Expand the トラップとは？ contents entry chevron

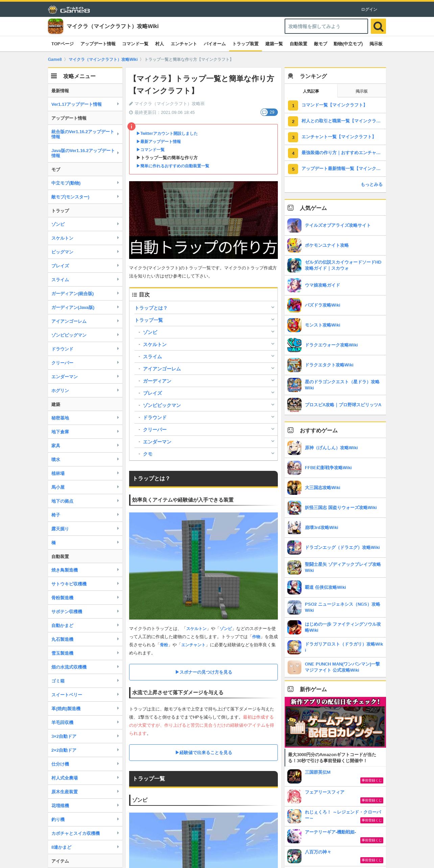pyautogui.click(x=272, y=307)
